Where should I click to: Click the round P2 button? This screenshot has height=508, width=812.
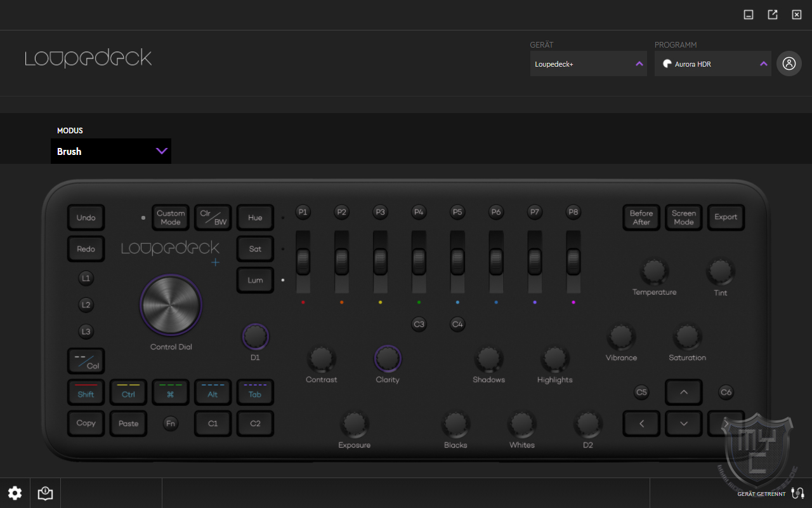click(342, 212)
